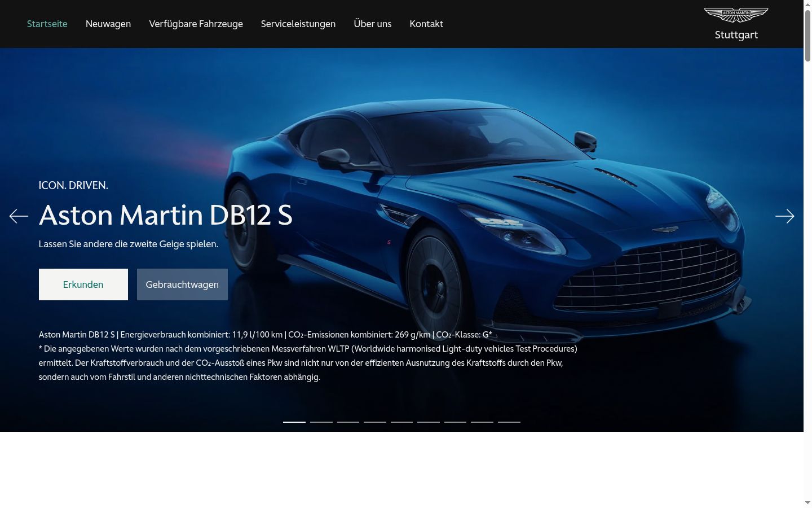
Task: Click the scrollbar down arrow
Action: [807, 503]
